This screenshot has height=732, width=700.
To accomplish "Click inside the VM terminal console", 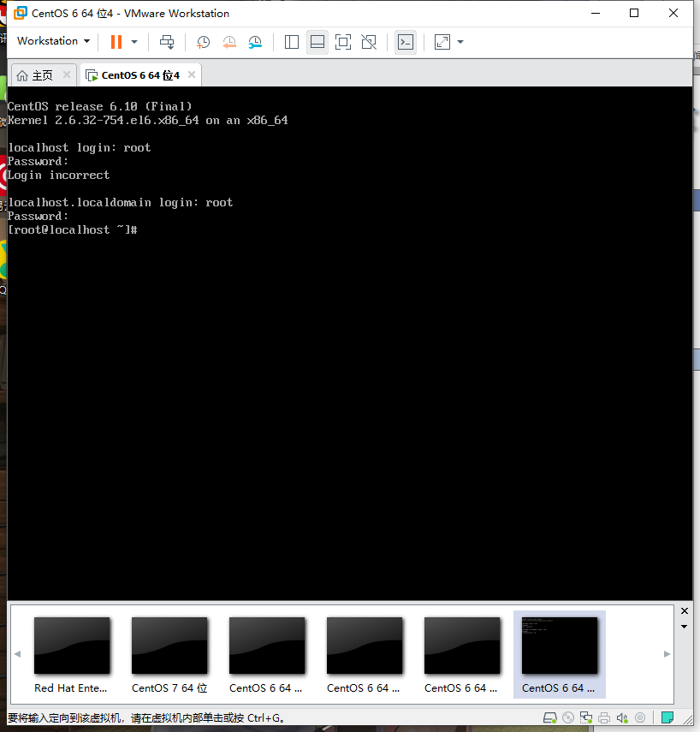I will [x=349, y=343].
